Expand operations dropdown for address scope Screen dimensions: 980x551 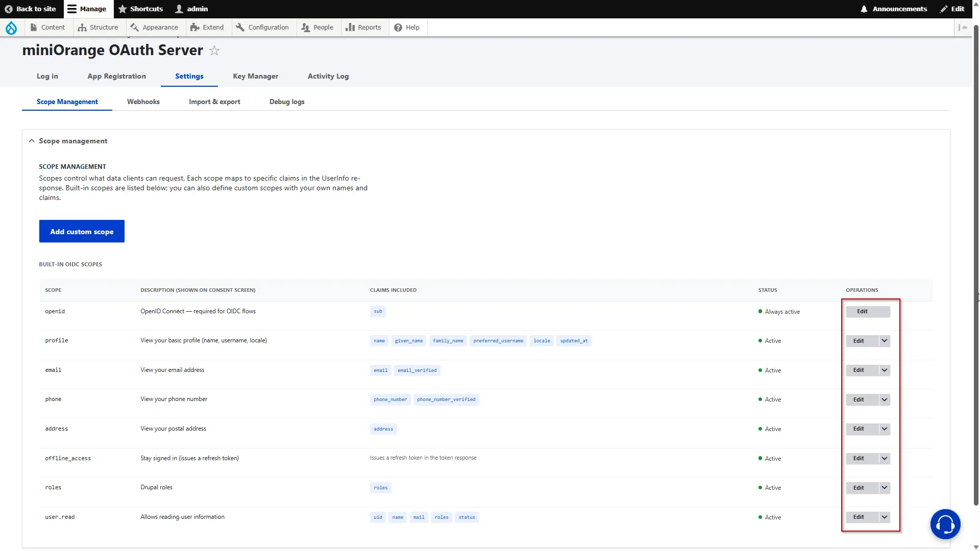pos(885,429)
